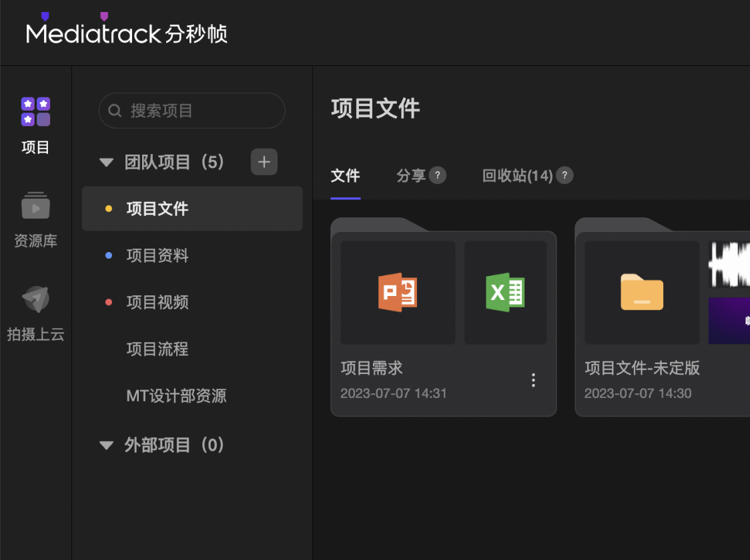Click the 项目文件 page heading
Screen dimensions: 750x560
tap(376, 109)
